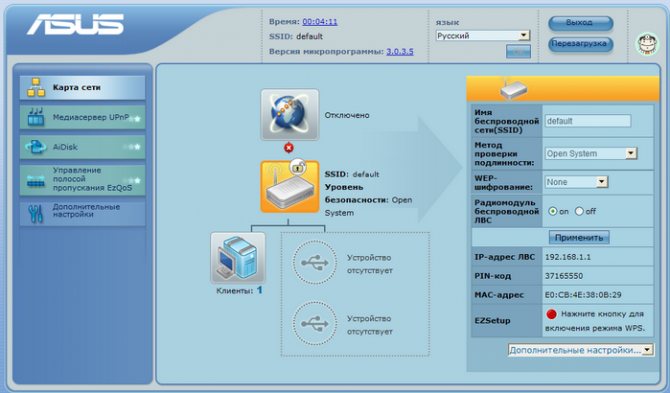The height and width of the screenshot is (393, 670).
Task: Open Управление полосой пропускания EzQoS menu
Action: point(82,180)
